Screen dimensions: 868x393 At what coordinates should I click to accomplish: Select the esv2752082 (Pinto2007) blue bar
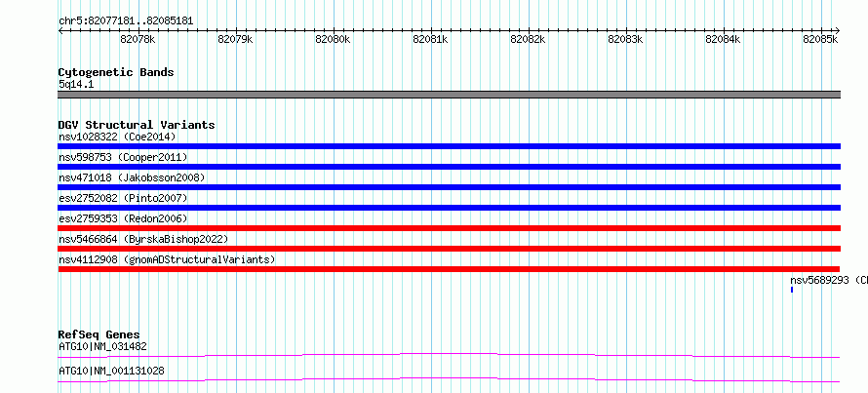(x=449, y=208)
